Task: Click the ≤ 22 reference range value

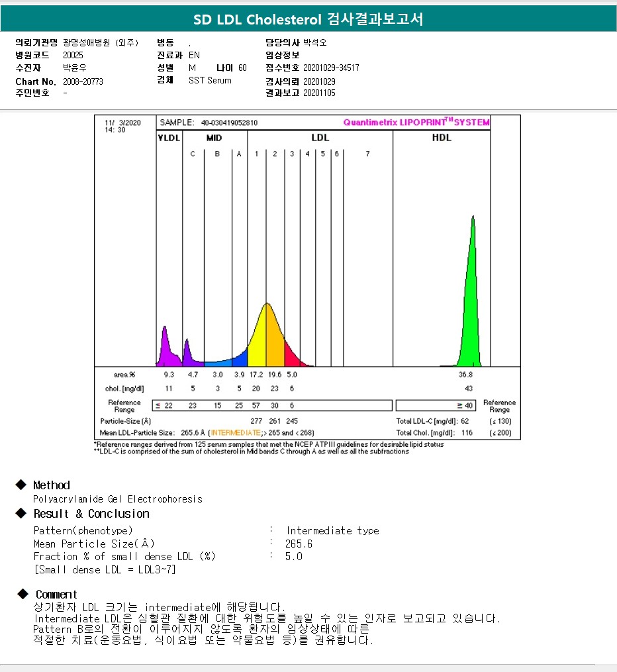Action: [164, 405]
